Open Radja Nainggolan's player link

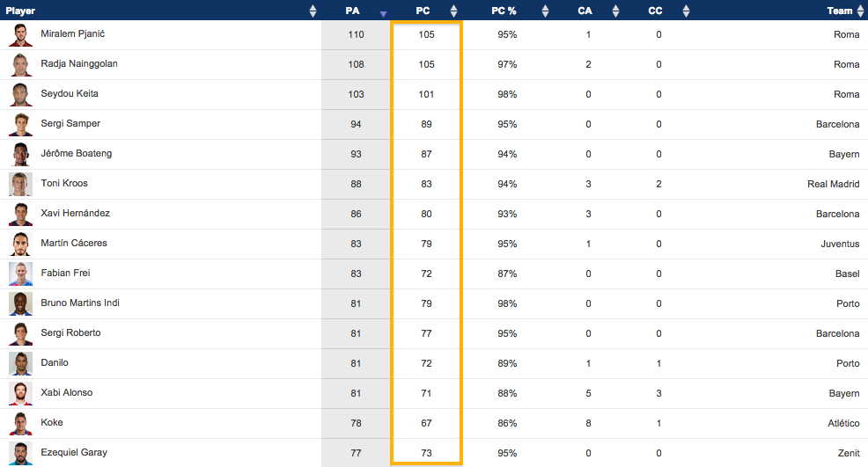(x=79, y=64)
